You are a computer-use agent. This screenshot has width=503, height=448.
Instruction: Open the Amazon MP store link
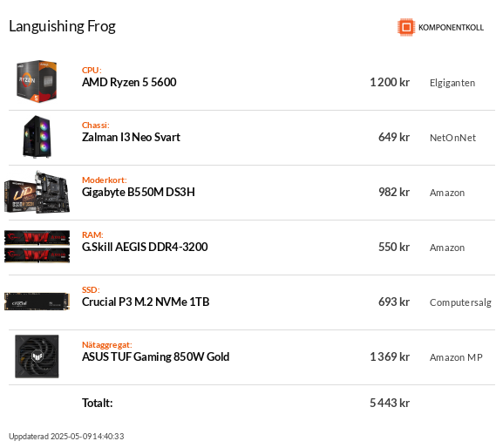coord(456,357)
